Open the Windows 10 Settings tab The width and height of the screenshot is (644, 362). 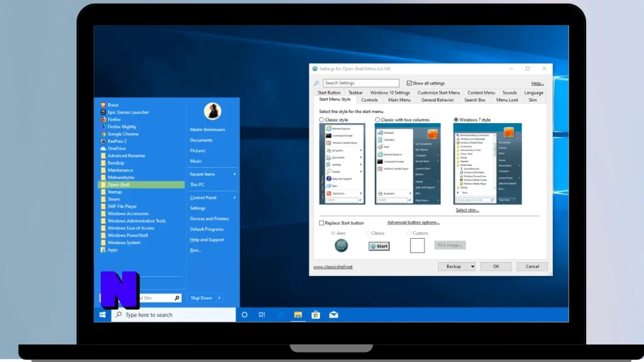point(390,93)
